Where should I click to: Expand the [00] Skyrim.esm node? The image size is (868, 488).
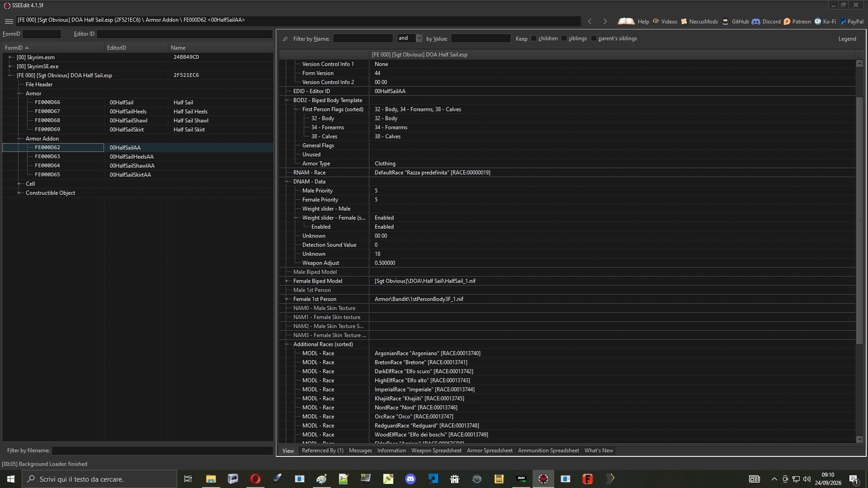click(x=10, y=57)
